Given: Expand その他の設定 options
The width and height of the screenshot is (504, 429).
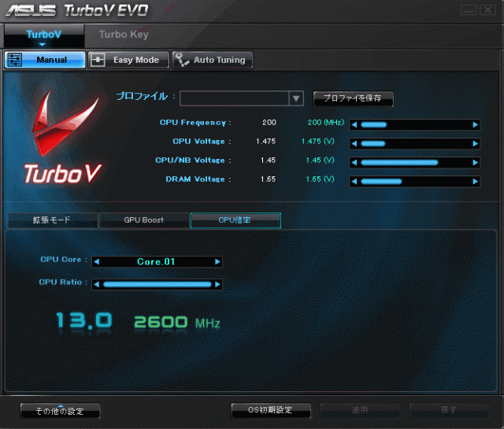Looking at the screenshot, I should point(60,411).
